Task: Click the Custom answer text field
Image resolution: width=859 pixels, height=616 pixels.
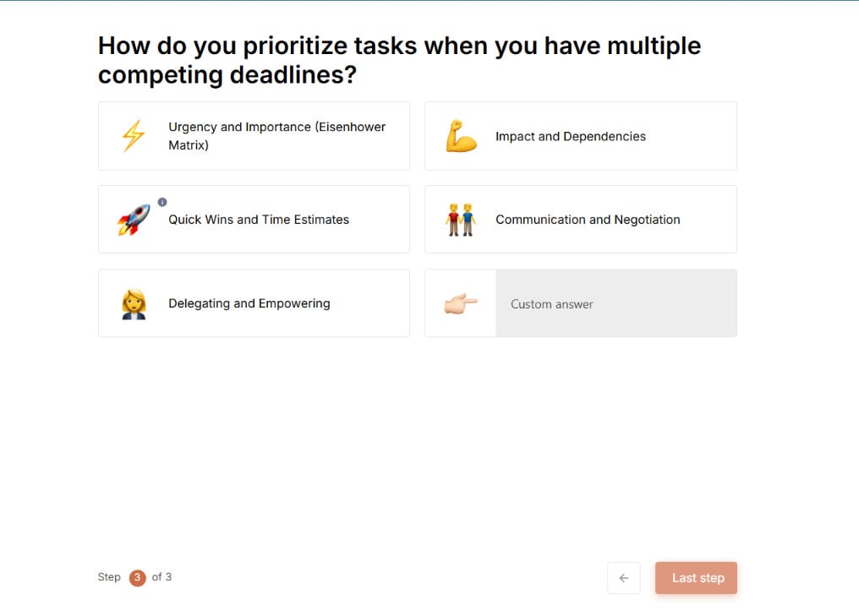Action: point(616,303)
